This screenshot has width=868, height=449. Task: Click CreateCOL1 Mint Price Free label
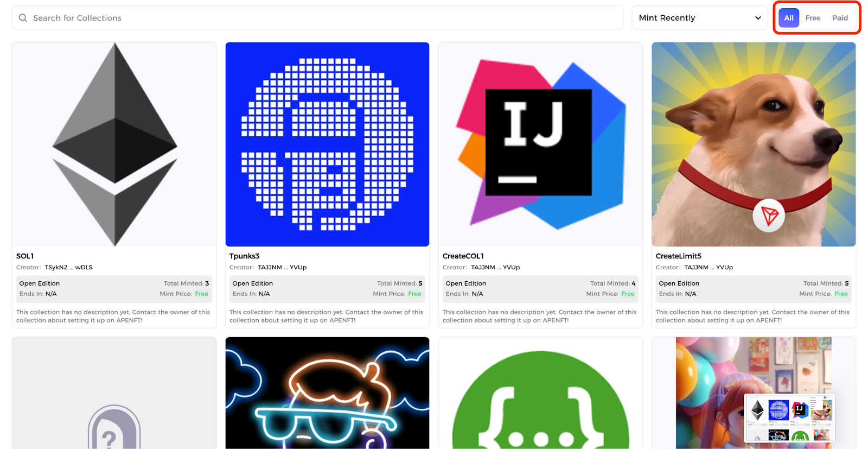[x=628, y=294]
